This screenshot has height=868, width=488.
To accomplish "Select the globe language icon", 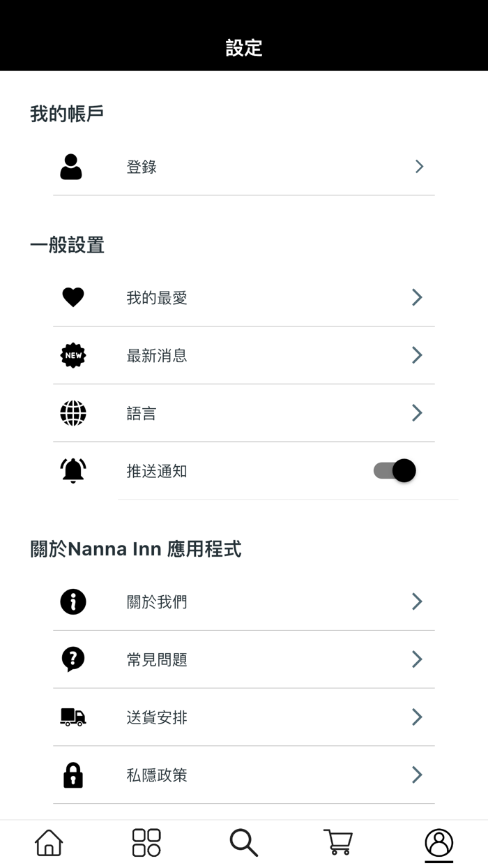I will [73, 413].
